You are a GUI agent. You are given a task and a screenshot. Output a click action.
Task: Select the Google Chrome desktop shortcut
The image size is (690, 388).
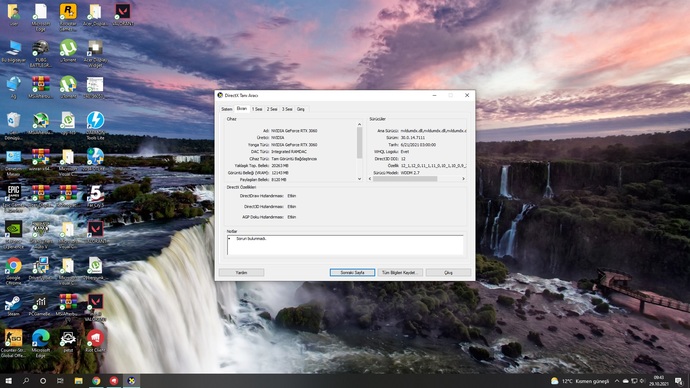[x=13, y=271]
